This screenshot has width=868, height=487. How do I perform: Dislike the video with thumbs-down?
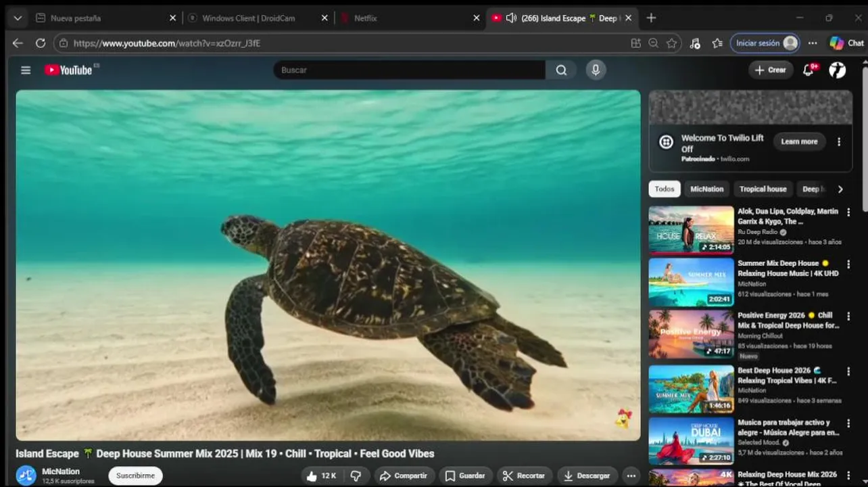coord(356,476)
